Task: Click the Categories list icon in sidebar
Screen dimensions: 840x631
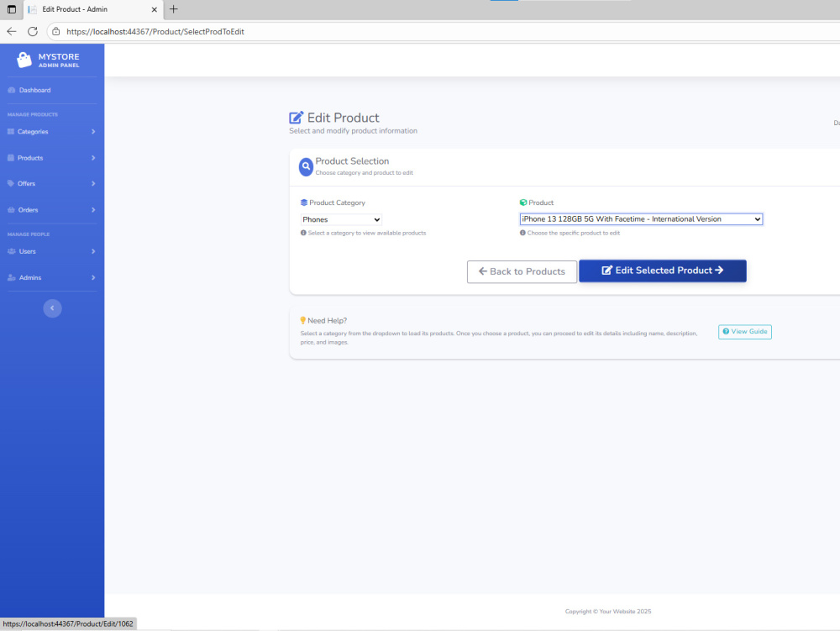Action: [x=11, y=131]
